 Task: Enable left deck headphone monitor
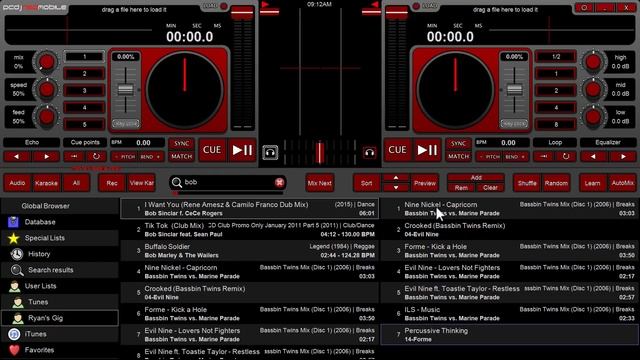pyautogui.click(x=270, y=153)
